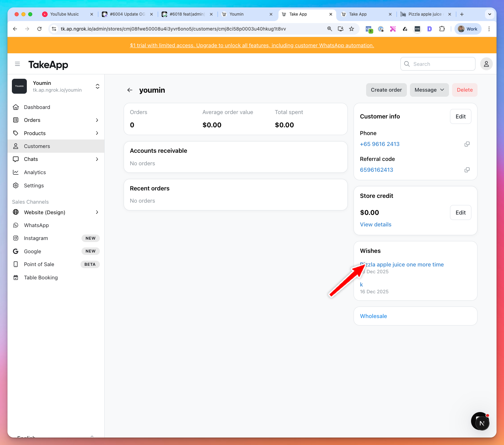Reload the browser page
Viewport: 504px width, 445px height.
(39, 29)
